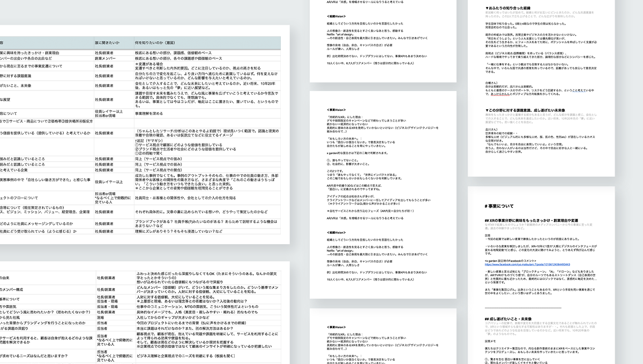The height and width of the screenshot is (364, 643).
Task: Open the Facebook post URL link
Action: [528, 264]
